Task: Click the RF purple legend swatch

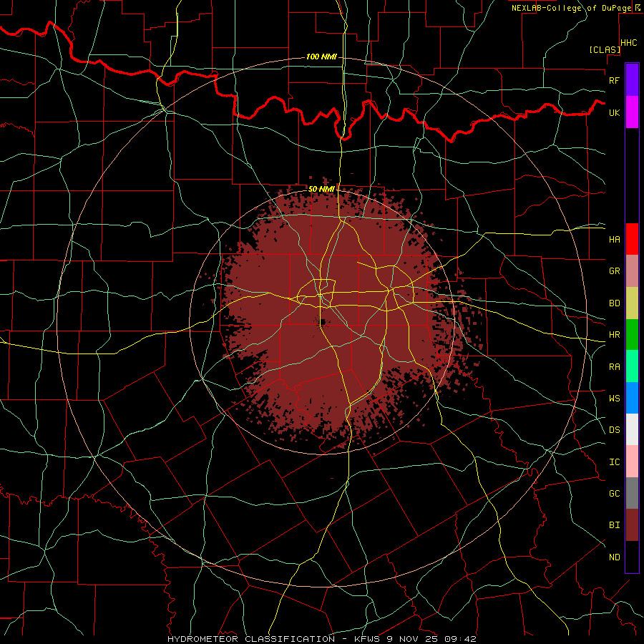Action: point(632,80)
